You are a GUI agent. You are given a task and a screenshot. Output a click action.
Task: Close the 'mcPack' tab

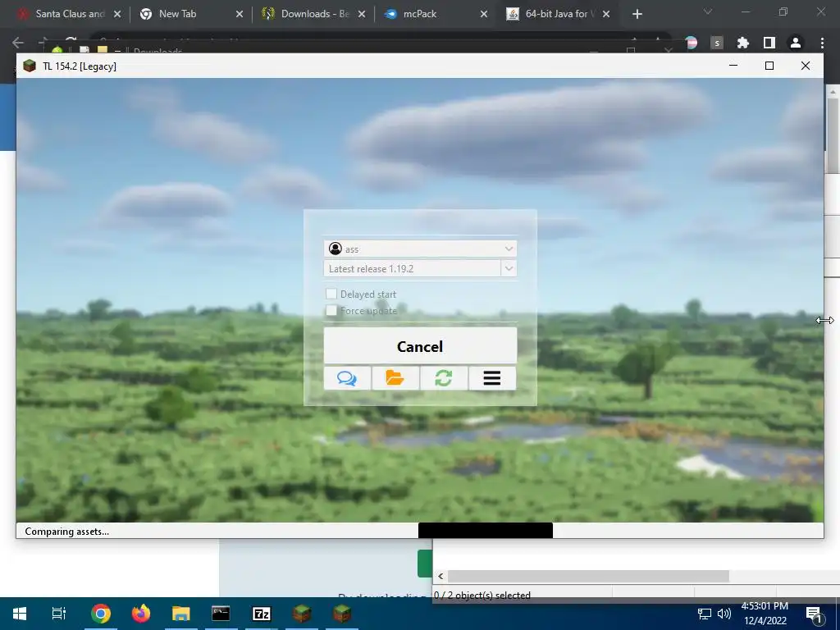click(x=484, y=14)
